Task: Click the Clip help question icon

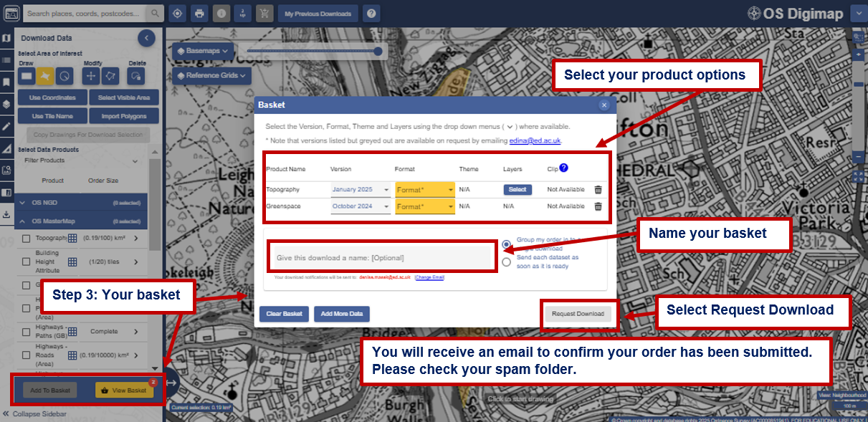Action: (x=563, y=168)
